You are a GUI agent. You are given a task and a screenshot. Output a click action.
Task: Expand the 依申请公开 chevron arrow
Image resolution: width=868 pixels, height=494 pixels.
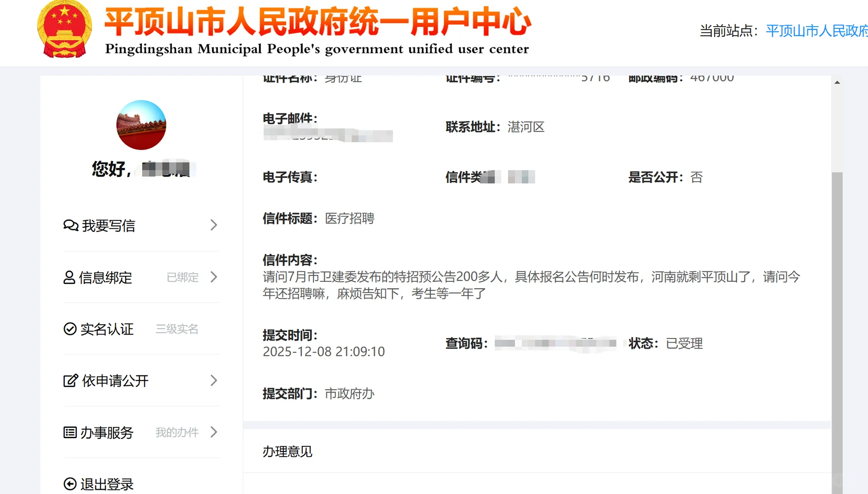coord(214,381)
